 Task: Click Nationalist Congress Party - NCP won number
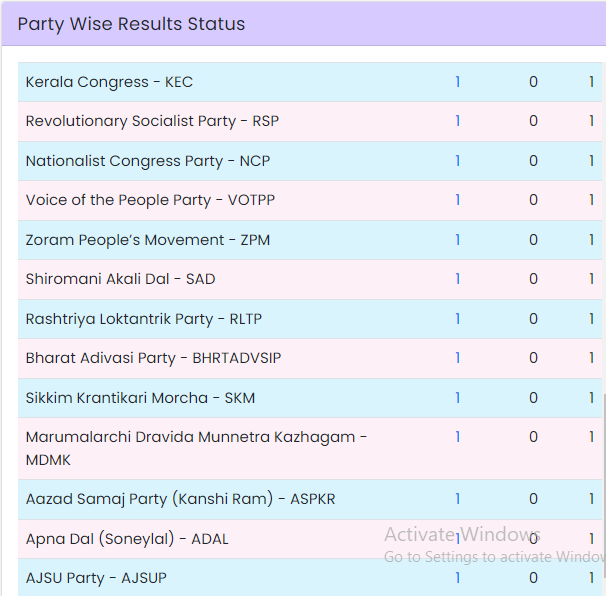(x=458, y=161)
